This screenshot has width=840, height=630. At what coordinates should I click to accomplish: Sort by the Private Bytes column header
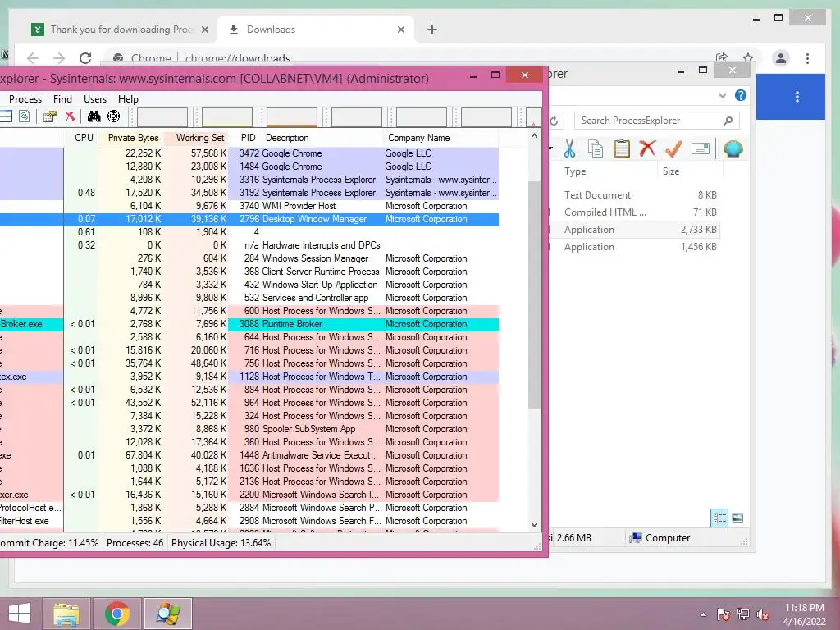click(131, 138)
